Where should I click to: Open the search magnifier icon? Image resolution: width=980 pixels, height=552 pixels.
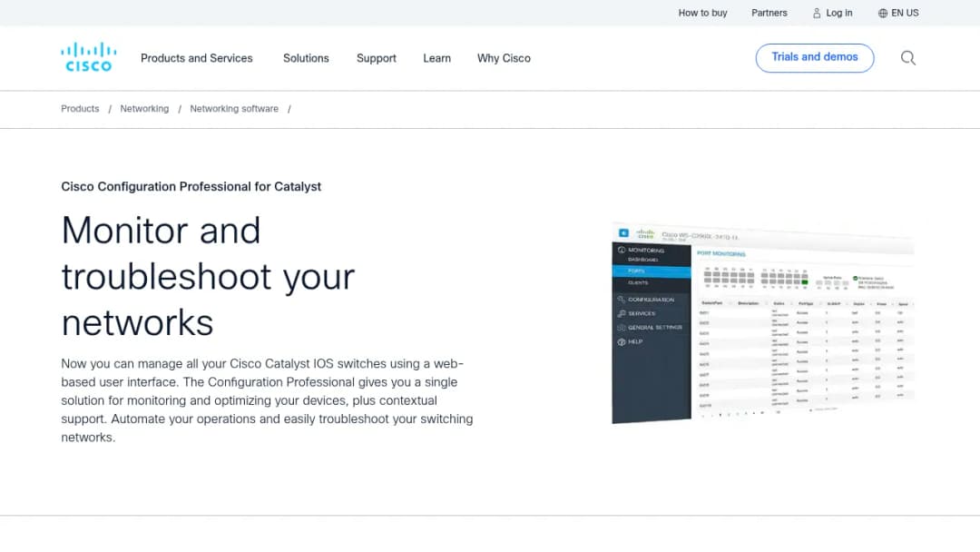tap(908, 58)
